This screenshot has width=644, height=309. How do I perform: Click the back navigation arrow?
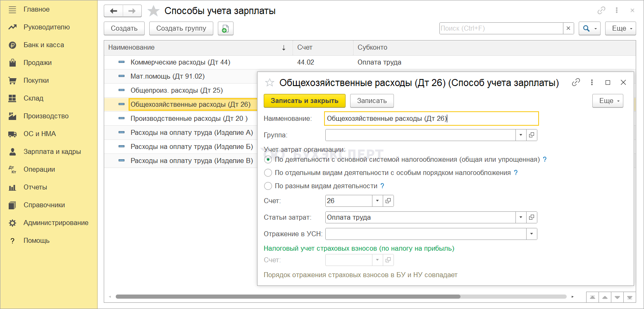pos(113,11)
